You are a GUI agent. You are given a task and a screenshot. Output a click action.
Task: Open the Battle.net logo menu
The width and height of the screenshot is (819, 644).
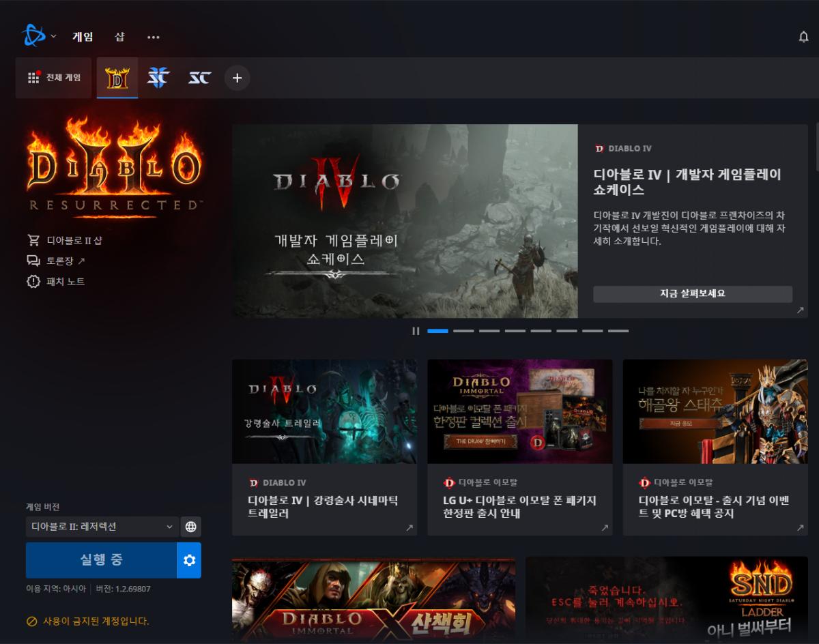pos(34,36)
